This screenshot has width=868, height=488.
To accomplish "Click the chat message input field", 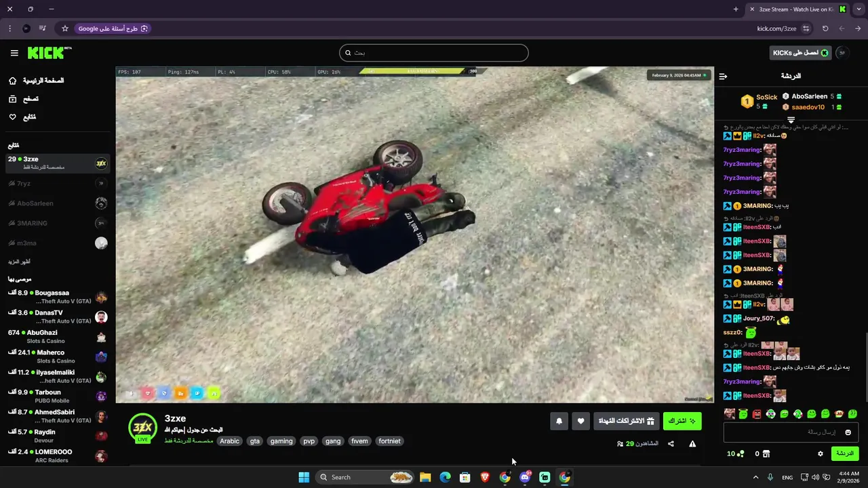I will click(x=791, y=432).
